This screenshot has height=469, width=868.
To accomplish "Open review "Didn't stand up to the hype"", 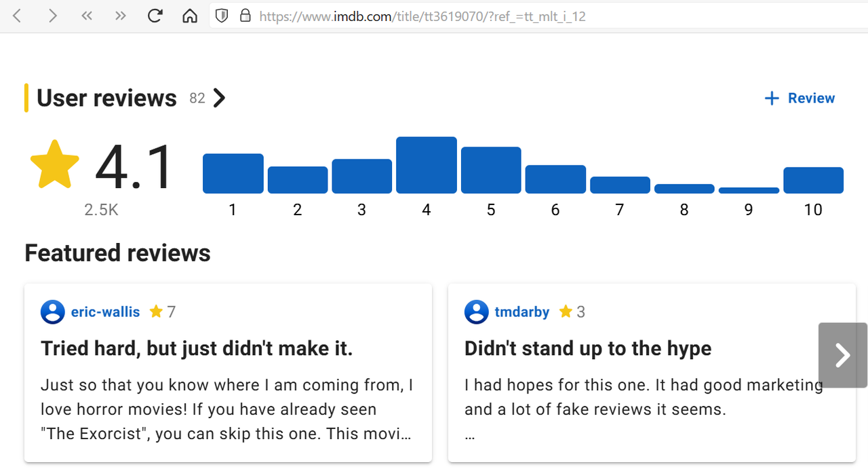I will click(588, 349).
